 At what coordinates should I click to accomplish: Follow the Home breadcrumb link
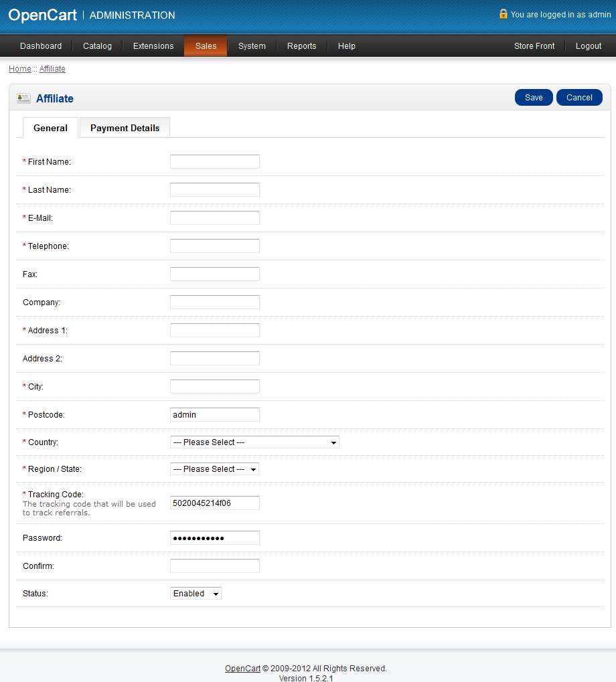click(19, 69)
